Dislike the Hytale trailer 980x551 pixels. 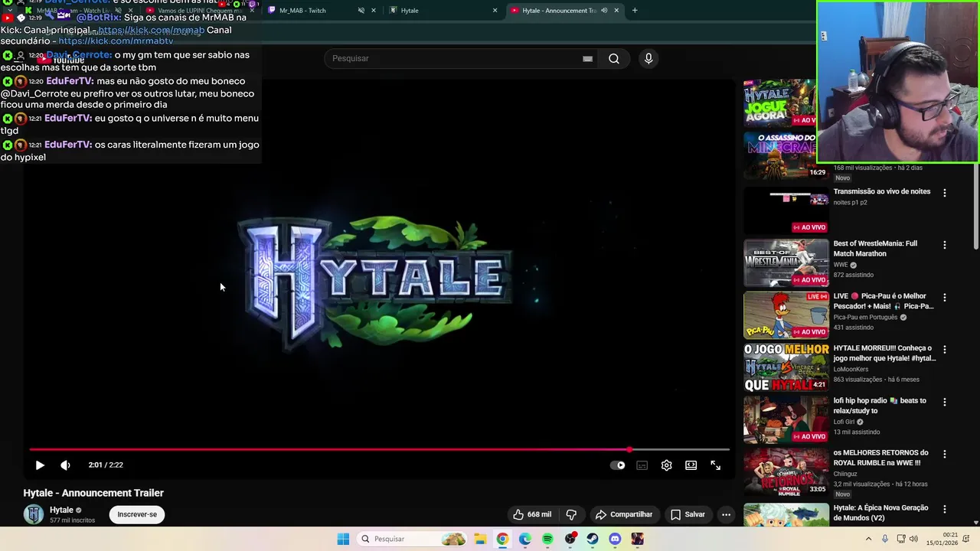tap(570, 514)
